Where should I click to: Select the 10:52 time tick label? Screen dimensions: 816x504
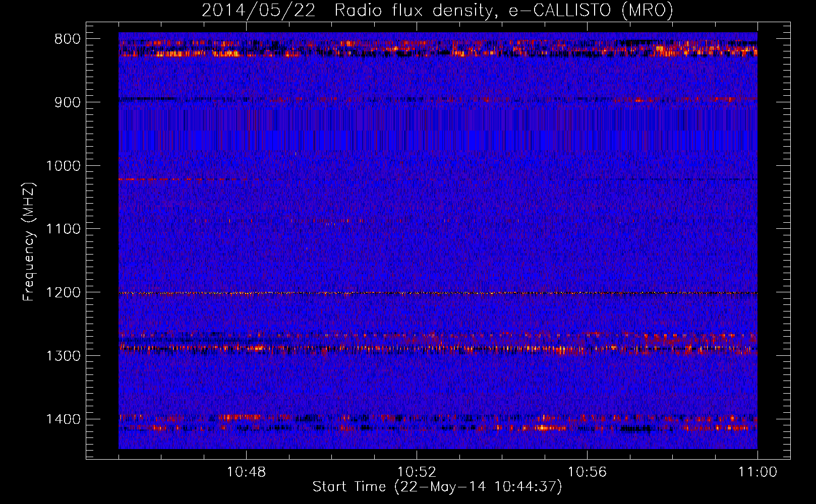pos(417,472)
